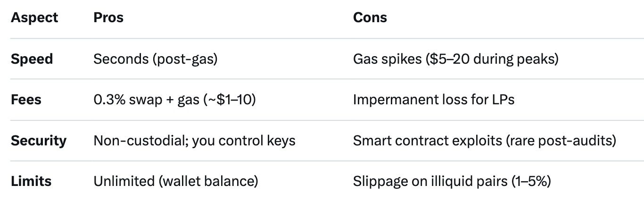Click "Slippage on illiquid pairs" text
The height and width of the screenshot is (202, 644).
430,181
